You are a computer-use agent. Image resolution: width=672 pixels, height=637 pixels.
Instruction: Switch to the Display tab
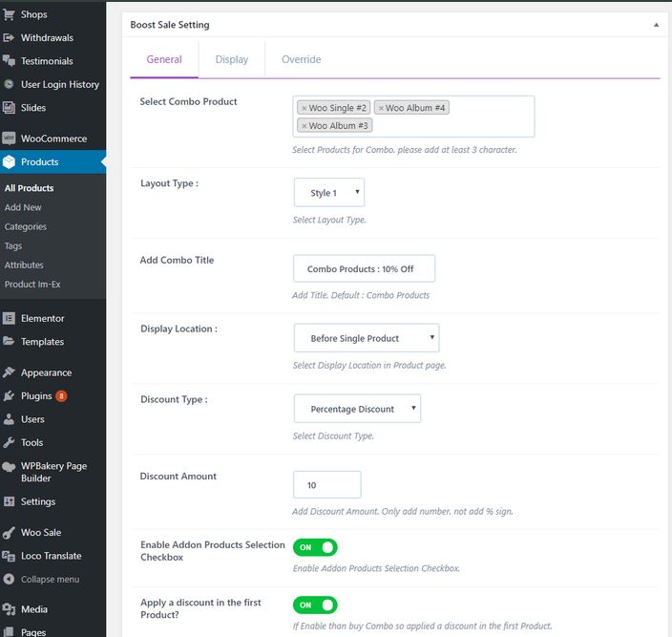coord(231,59)
